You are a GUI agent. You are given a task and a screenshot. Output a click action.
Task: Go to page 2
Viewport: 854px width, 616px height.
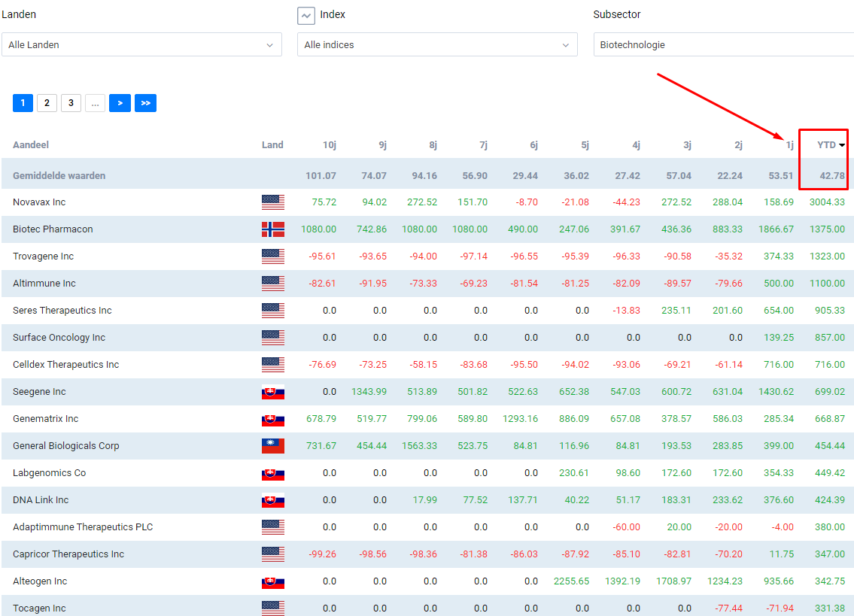(x=47, y=103)
